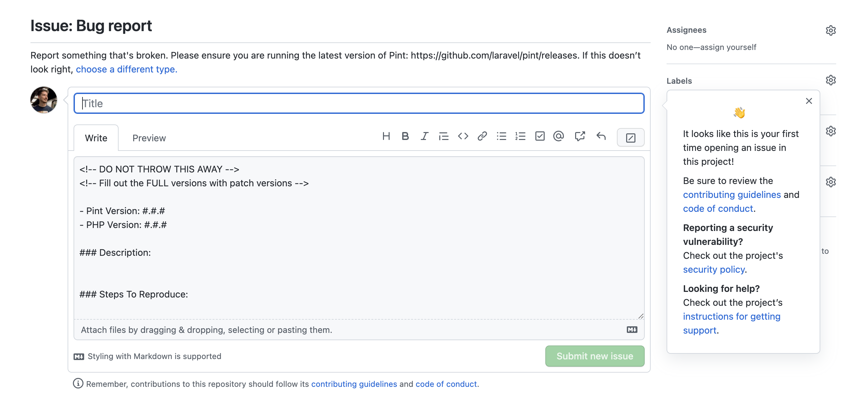Insert a heading with the H icon
Viewport: 868px width, 411px height.
(387, 136)
